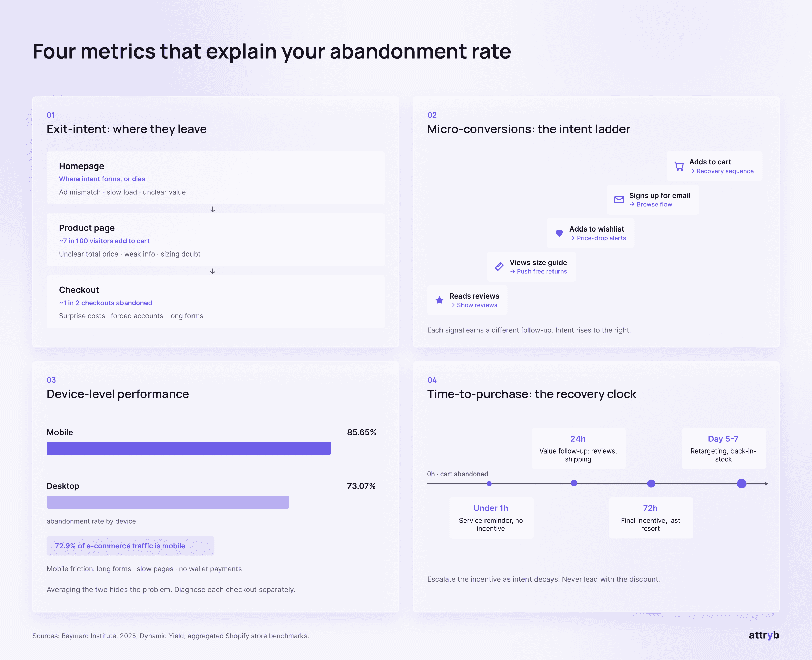Click the Mobile abandonment rate bar

(x=188, y=448)
